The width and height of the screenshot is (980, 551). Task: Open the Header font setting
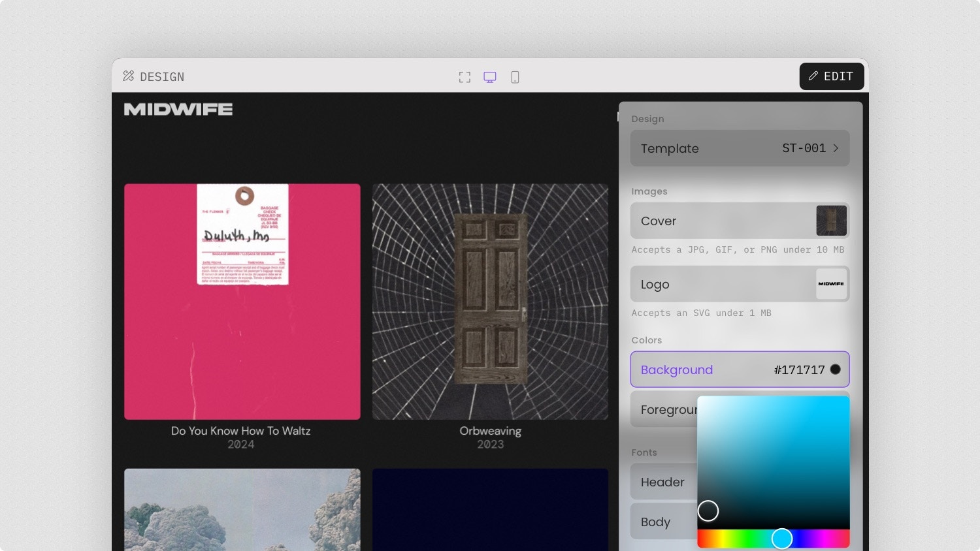664,482
